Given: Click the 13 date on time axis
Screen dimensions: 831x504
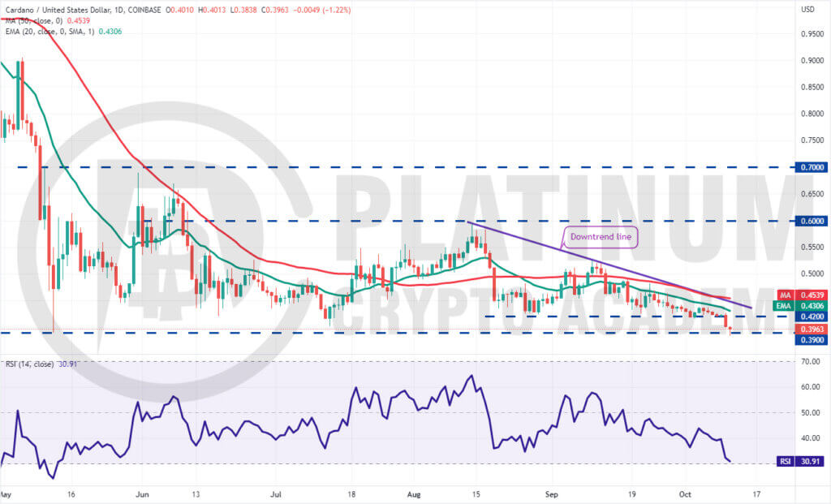Looking at the screenshot, I should 196,494.
